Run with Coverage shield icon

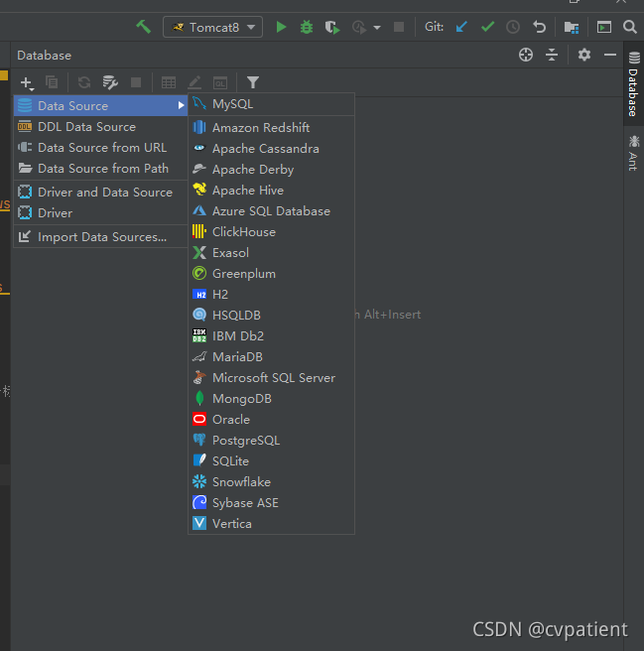(x=331, y=28)
